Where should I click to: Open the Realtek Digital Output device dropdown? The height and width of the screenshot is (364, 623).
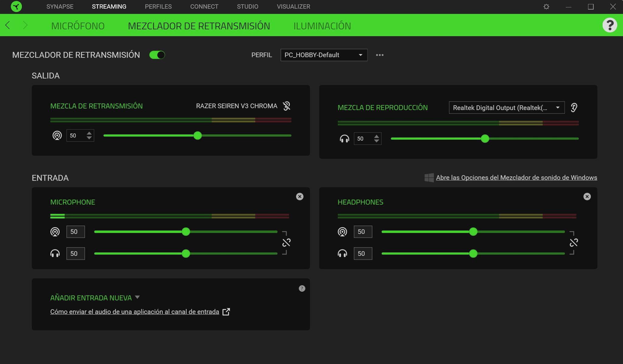coord(506,108)
